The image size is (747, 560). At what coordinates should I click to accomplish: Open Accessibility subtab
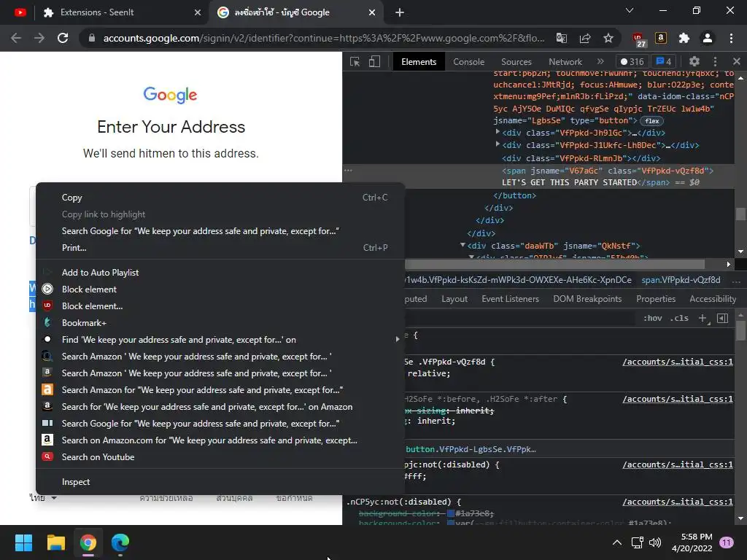coord(713,299)
